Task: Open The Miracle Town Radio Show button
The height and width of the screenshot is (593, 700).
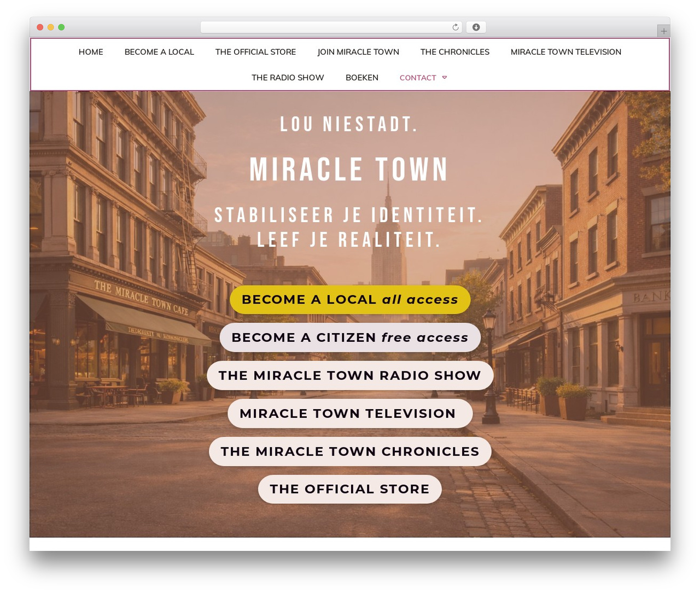Action: coord(350,375)
